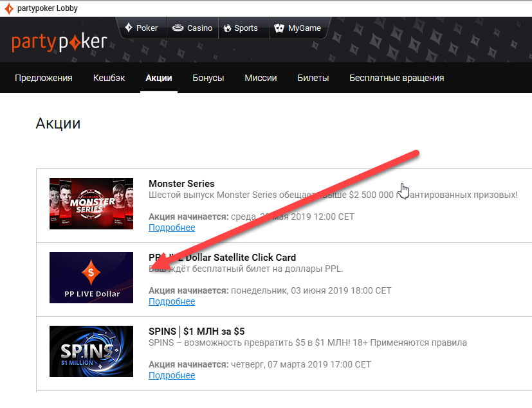Viewport: 532px width, 408px height.
Task: Click the PP LIVE Dollar Satellite Click Card title
Action: [x=222, y=258]
